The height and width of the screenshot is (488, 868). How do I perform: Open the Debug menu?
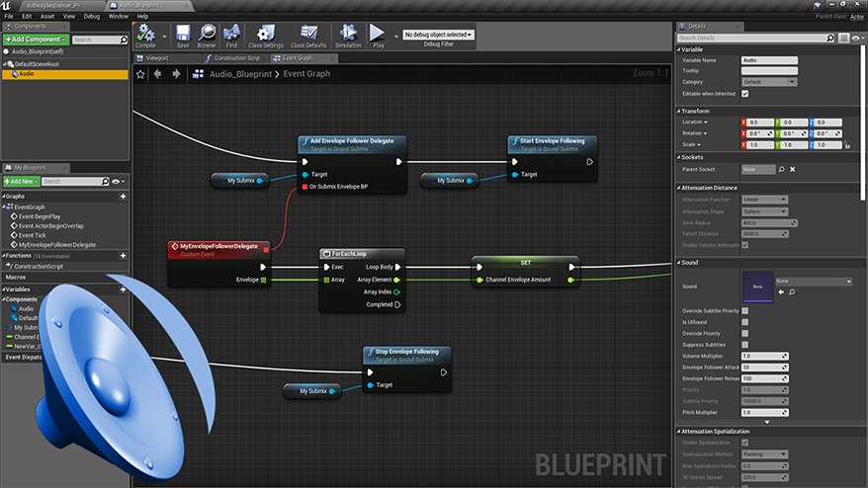point(91,16)
